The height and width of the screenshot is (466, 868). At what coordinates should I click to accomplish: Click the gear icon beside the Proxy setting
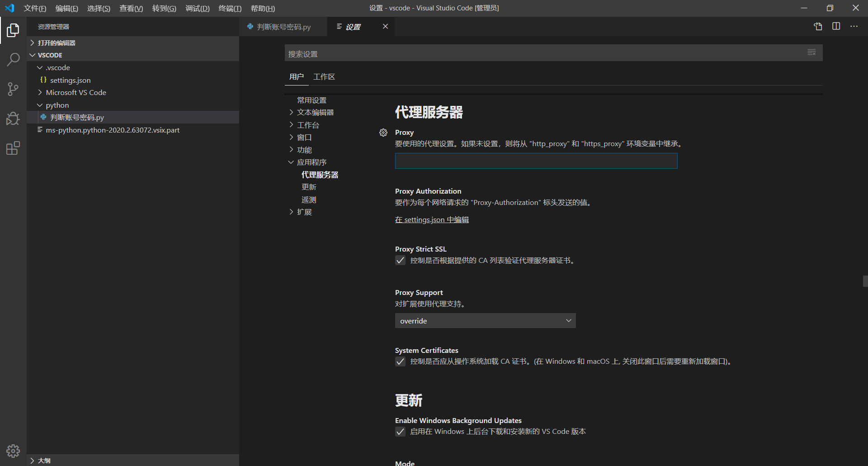pyautogui.click(x=383, y=132)
